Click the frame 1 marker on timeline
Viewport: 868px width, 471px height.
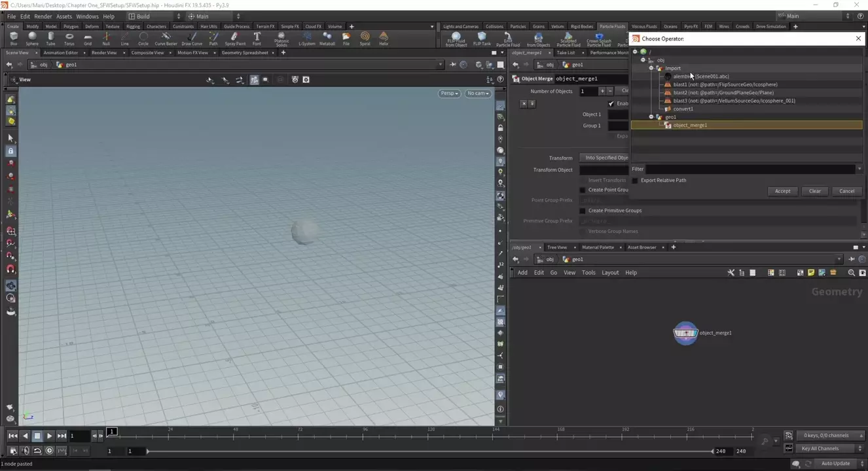point(112,432)
